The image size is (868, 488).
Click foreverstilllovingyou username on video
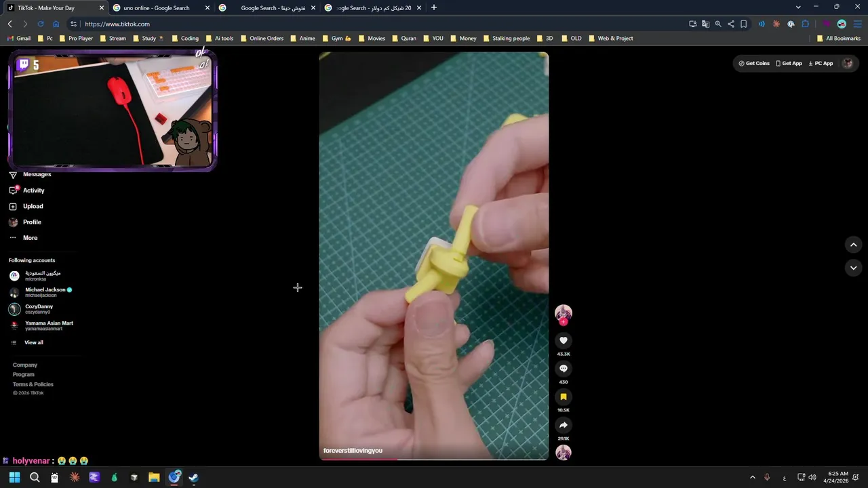point(353,451)
